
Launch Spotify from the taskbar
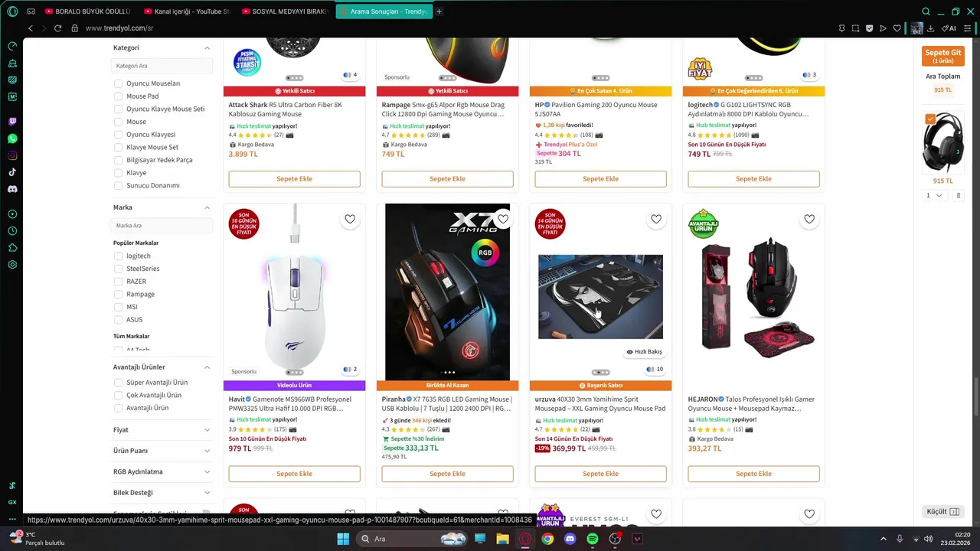tap(592, 539)
